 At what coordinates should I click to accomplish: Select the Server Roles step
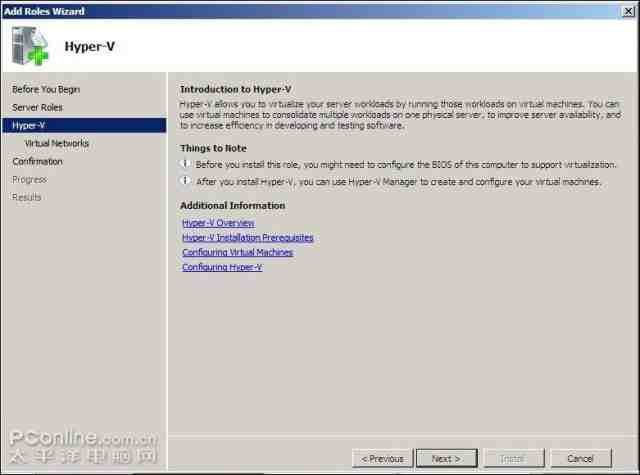(x=38, y=107)
